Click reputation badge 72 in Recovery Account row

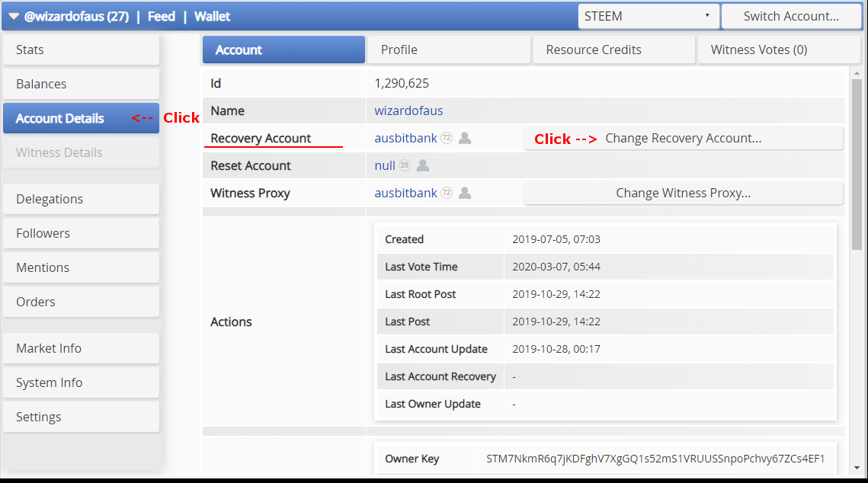(x=447, y=139)
